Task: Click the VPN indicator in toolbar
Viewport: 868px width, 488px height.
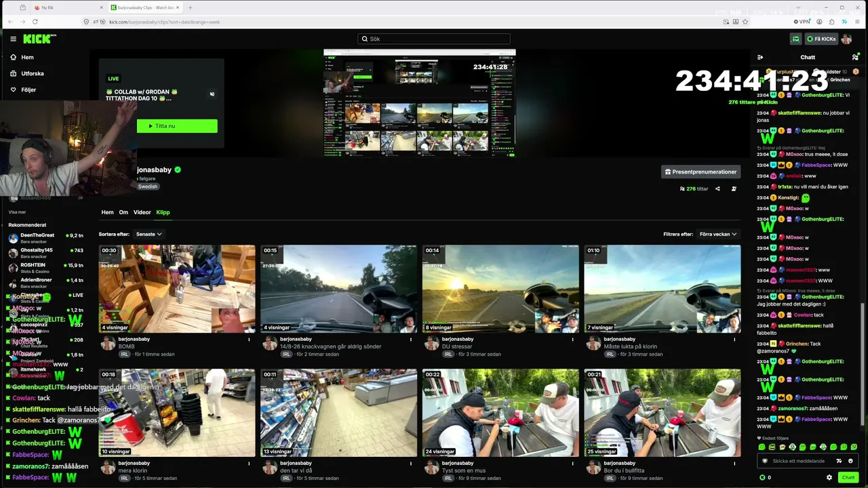Action: pos(803,22)
